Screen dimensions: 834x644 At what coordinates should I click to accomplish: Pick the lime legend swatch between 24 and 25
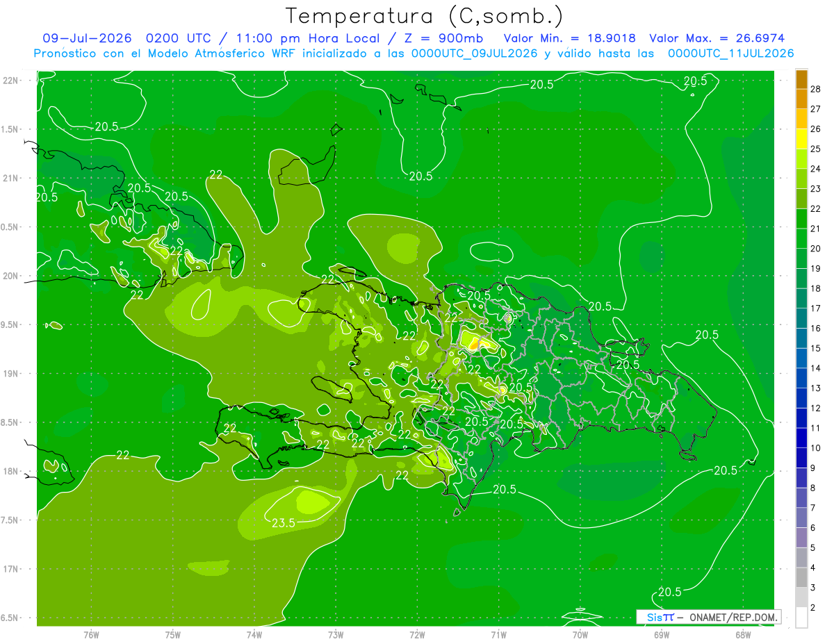pyautogui.click(x=801, y=159)
